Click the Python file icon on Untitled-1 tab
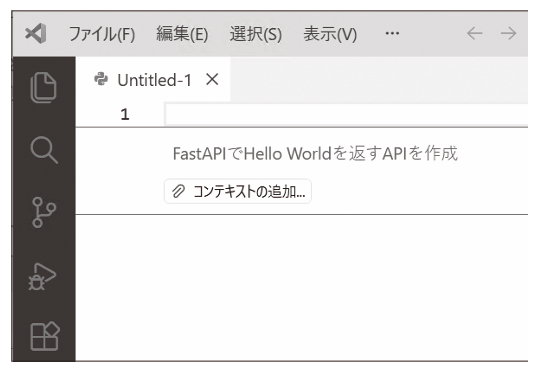This screenshot has height=374, width=540. click(101, 80)
